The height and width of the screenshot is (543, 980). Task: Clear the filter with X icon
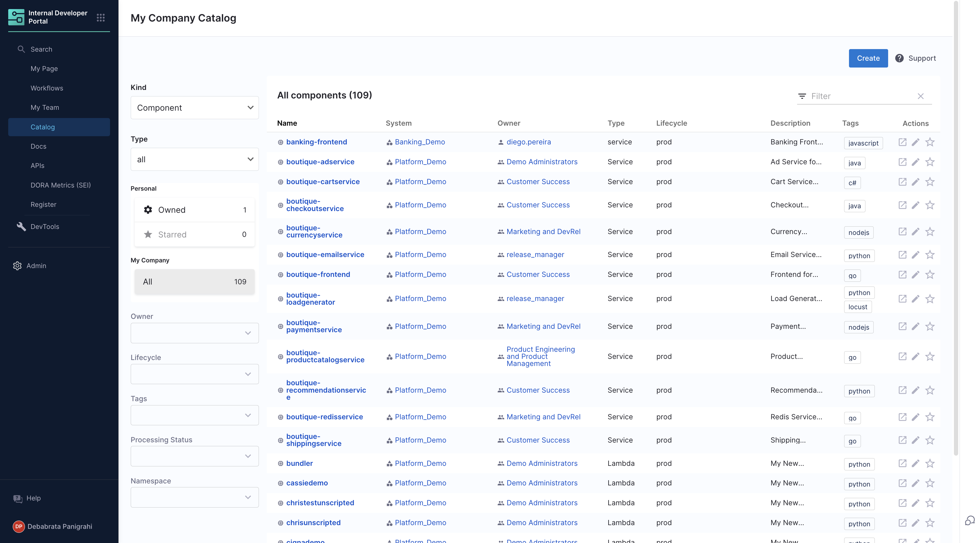(x=920, y=96)
